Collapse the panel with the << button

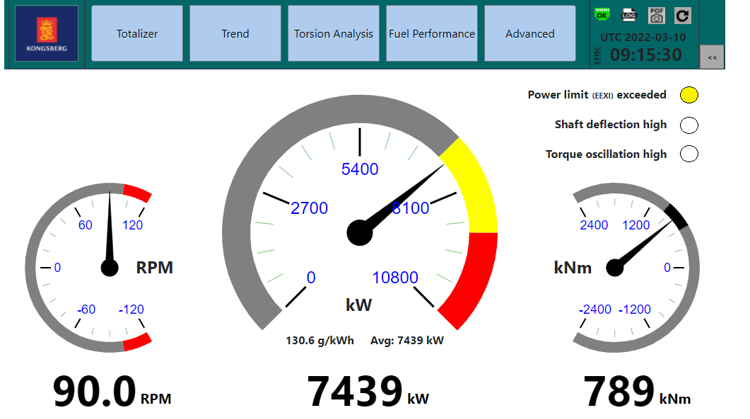pos(712,58)
